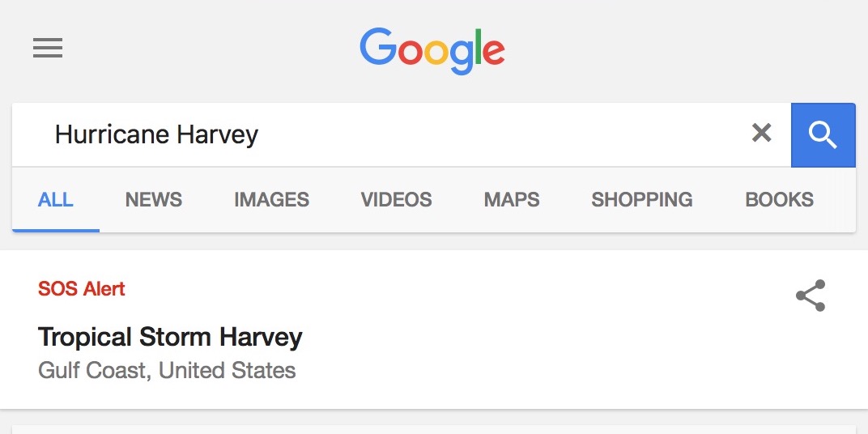Share the SOS Alert card

[x=810, y=296]
